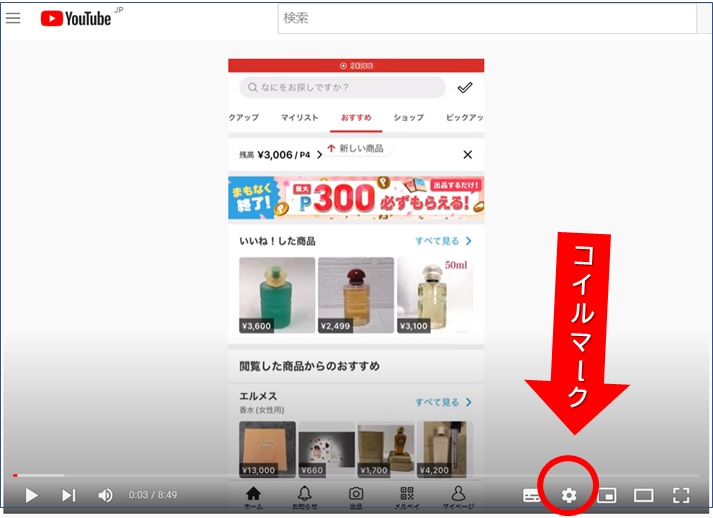This screenshot has height=518, width=713.
Task: Open the balance ¥3,006 chevron
Action: coord(319,155)
